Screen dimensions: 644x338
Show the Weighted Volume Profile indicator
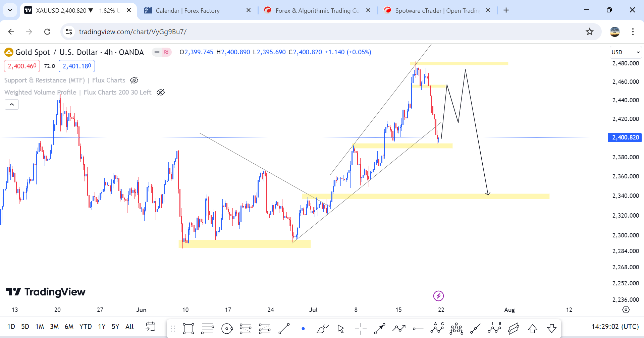[x=161, y=93]
